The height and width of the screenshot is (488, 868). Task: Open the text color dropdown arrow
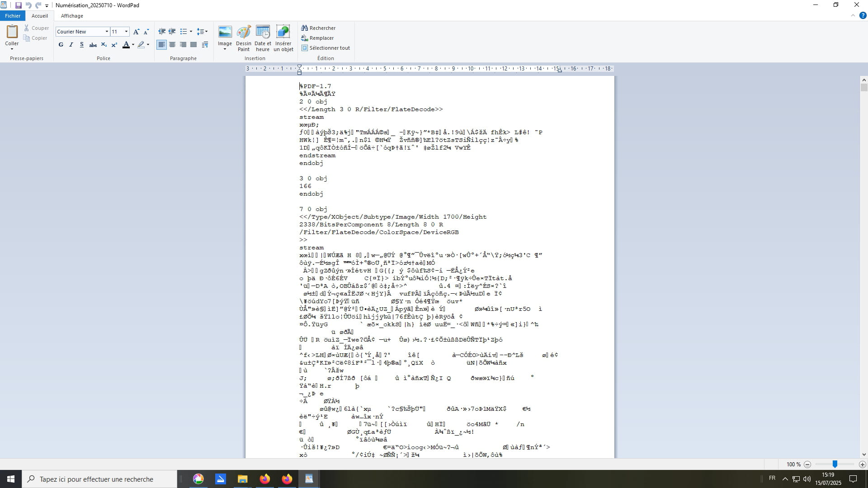tap(133, 45)
